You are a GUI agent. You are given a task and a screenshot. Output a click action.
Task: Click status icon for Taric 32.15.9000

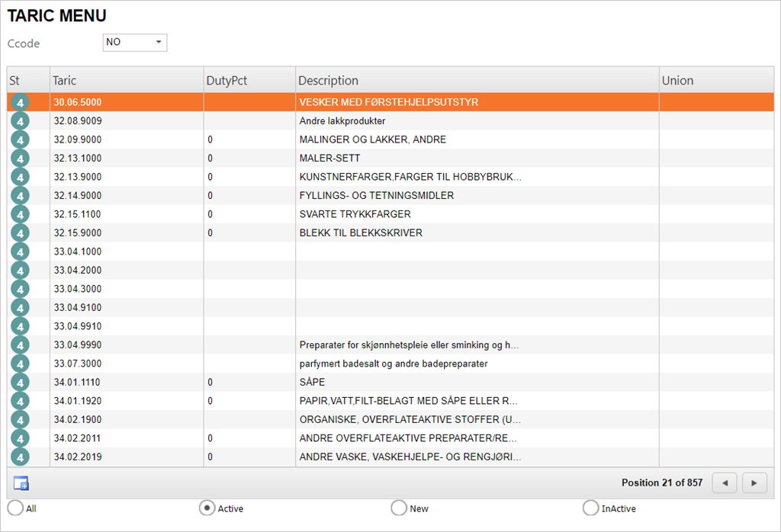[20, 233]
